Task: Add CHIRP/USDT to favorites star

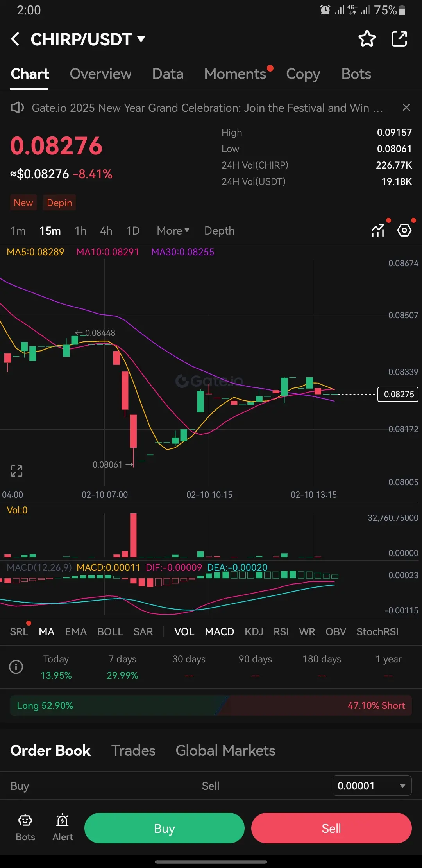Action: [x=367, y=39]
